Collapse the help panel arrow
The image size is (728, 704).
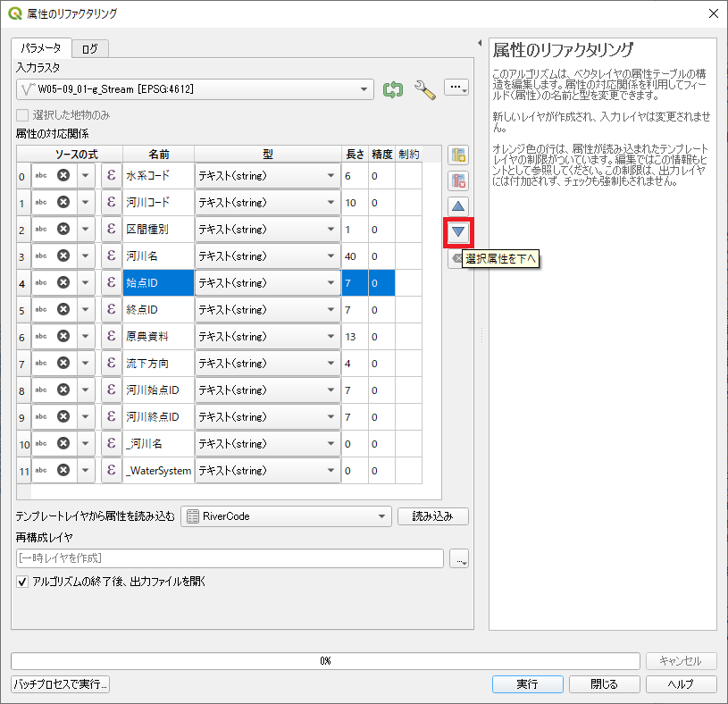click(x=480, y=43)
